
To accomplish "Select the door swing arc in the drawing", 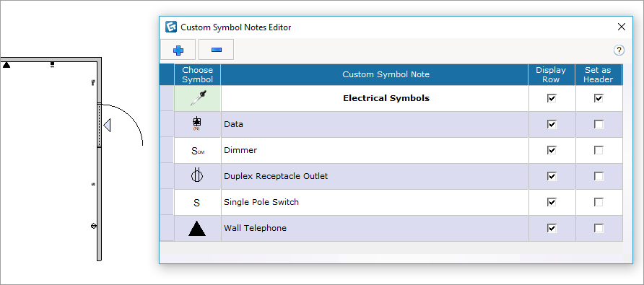I will click(131, 117).
